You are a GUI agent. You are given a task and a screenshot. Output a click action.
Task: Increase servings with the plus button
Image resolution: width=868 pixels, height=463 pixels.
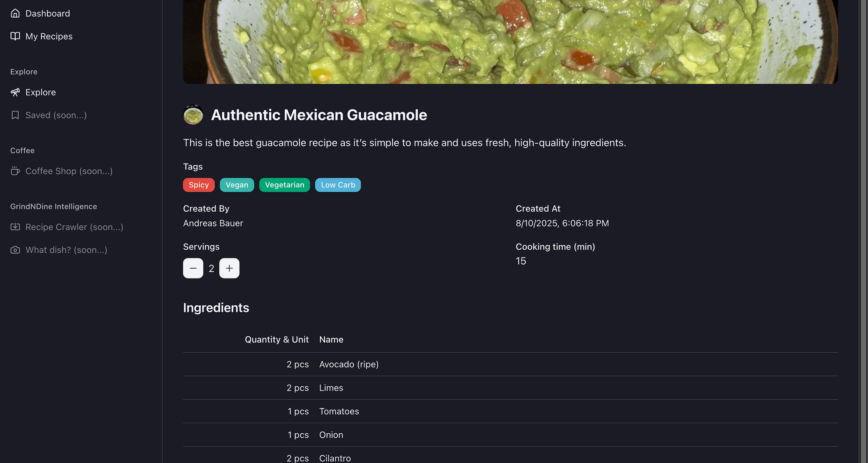[x=229, y=268]
